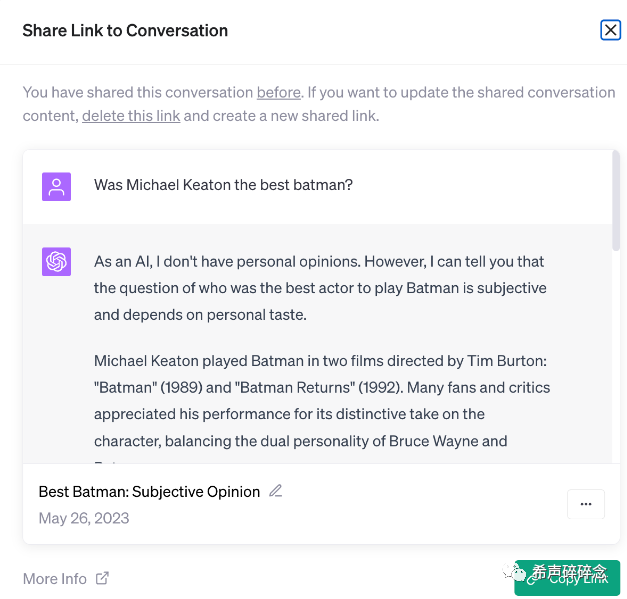The image size is (627, 599).
Task: Click the paragraph mentioning Tim Burton films
Action: [x=321, y=400]
